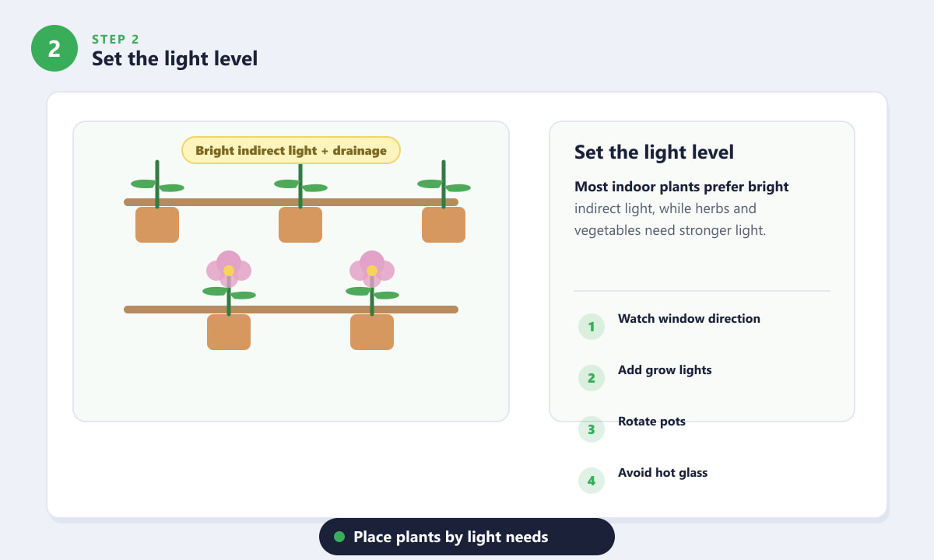Click the numbered badge for Add grow lights
Screen dimensions: 934x560
(592, 378)
